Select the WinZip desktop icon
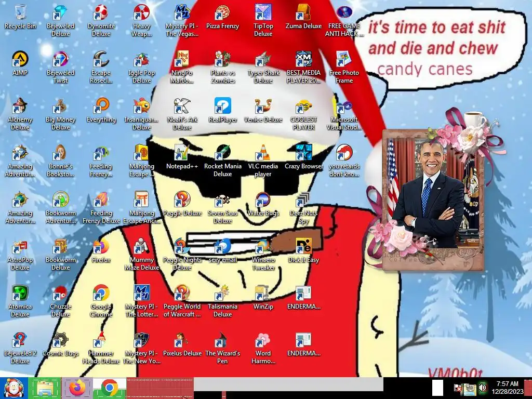Viewport: 532px width, 399px height. click(263, 298)
